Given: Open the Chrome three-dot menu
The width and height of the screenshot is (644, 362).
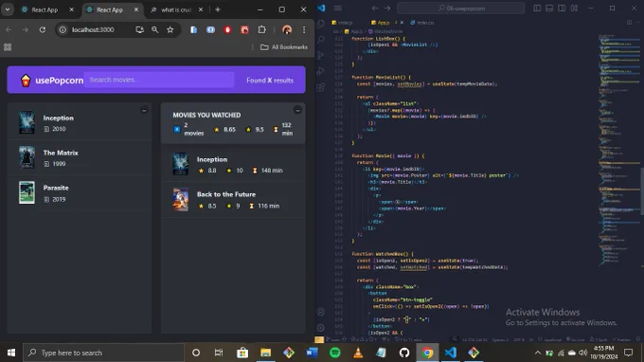Looking at the screenshot, I should point(304,29).
